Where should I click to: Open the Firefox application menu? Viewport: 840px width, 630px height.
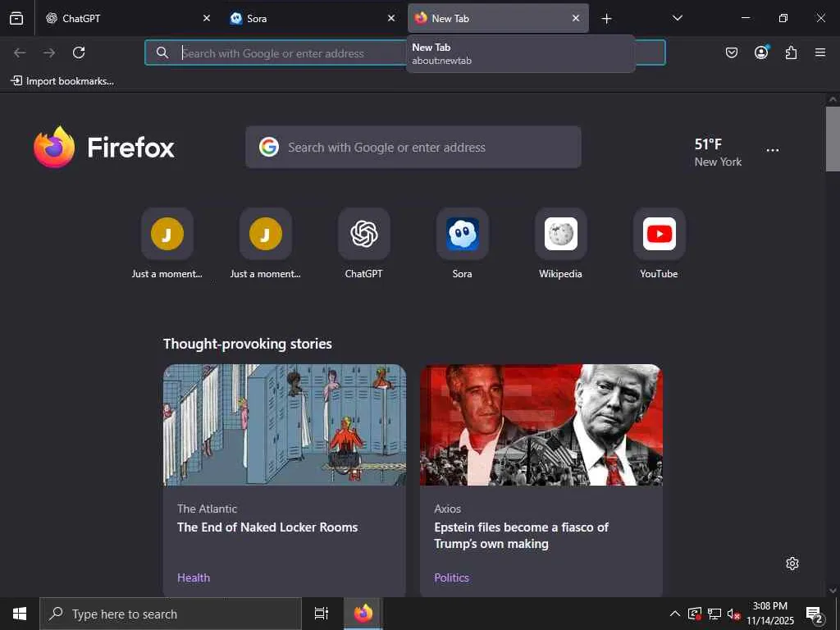point(820,52)
